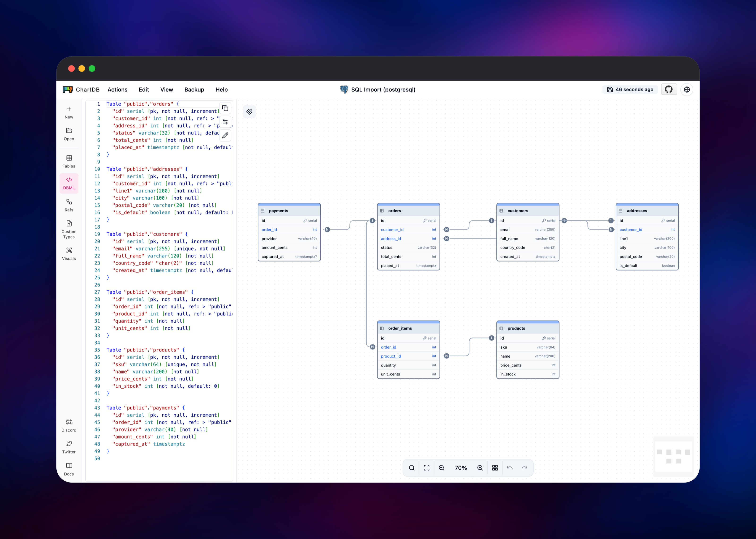Select the payments table header
756x539 pixels.
pos(289,210)
